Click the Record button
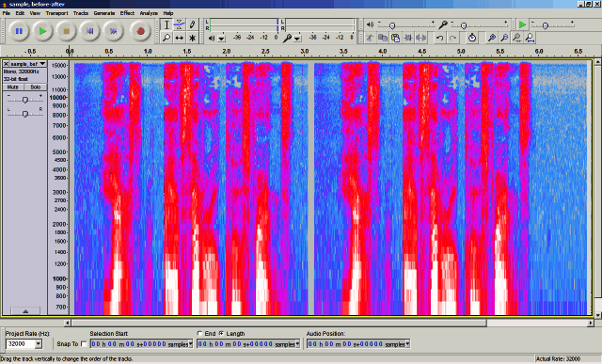Image resolution: width=602 pixels, height=364 pixels. [x=140, y=31]
